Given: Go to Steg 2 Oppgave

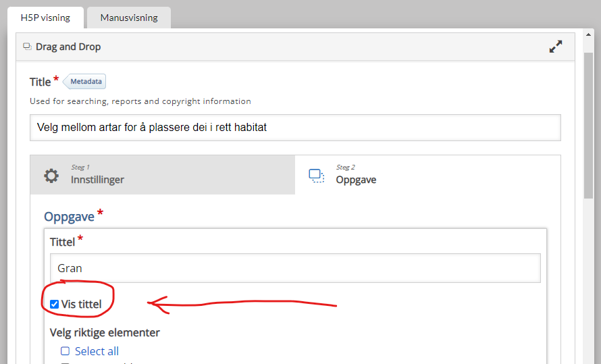Looking at the screenshot, I should click(427, 175).
